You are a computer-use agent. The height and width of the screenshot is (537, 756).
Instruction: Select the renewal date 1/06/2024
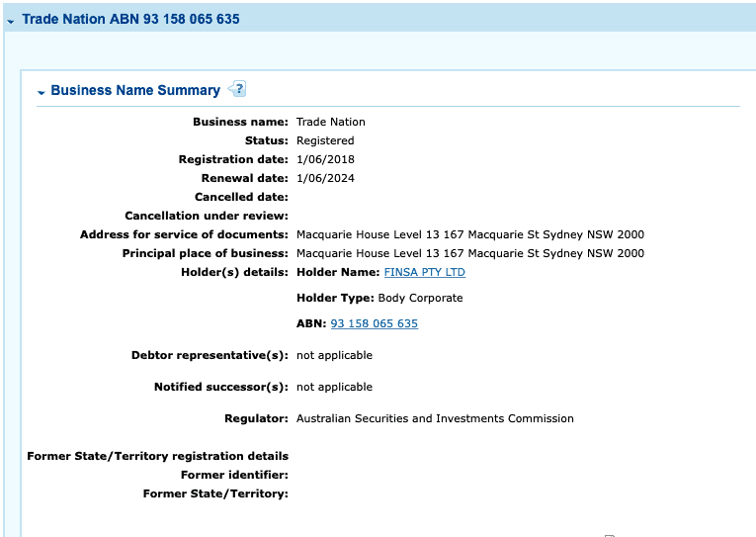(325, 178)
